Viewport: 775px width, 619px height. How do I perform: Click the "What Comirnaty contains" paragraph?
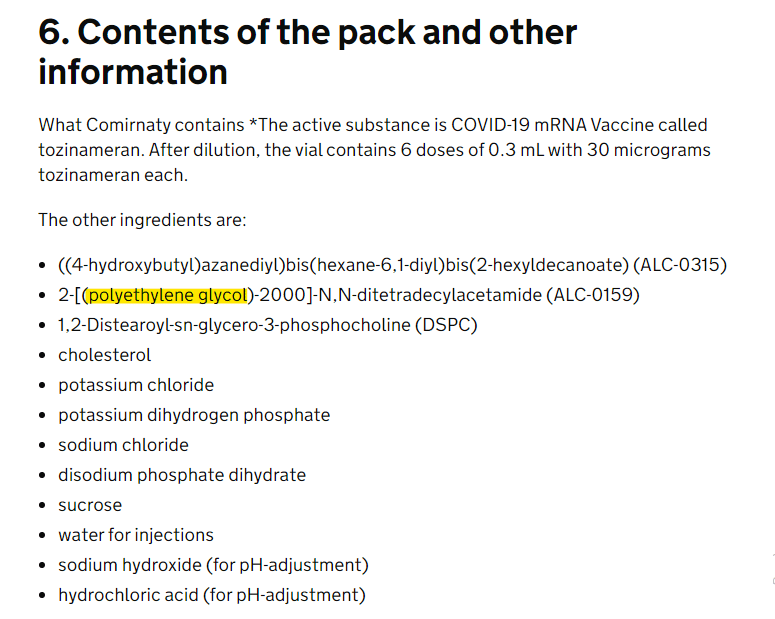[x=372, y=150]
